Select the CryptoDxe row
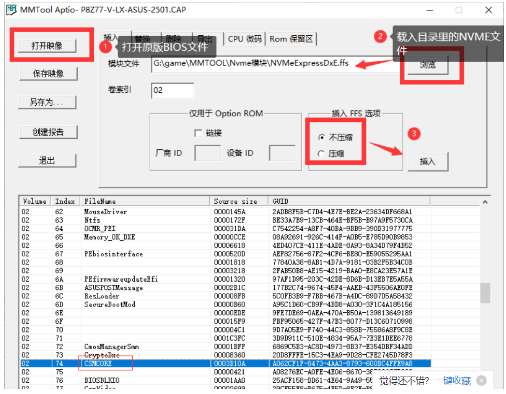The height and width of the screenshot is (394, 506). [225, 355]
